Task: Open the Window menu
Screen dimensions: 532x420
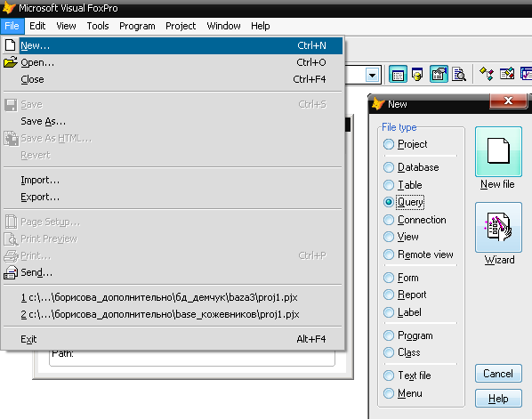Action: tap(223, 26)
